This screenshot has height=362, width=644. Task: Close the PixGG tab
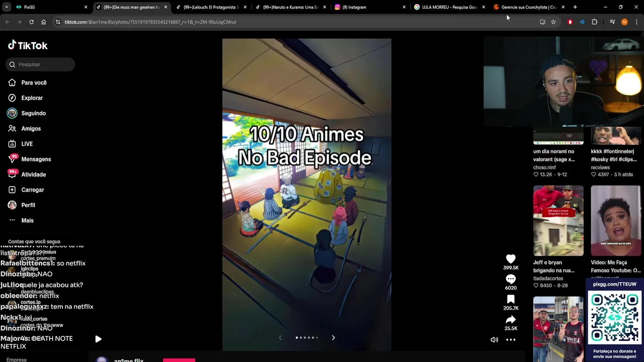(86, 7)
